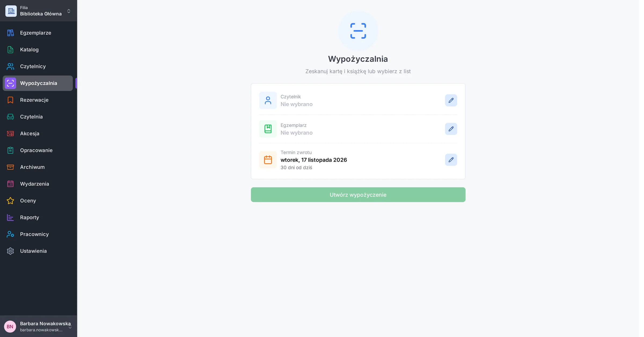The width and height of the screenshot is (644, 337).
Task: Open the Raporty section label
Action: (30, 218)
